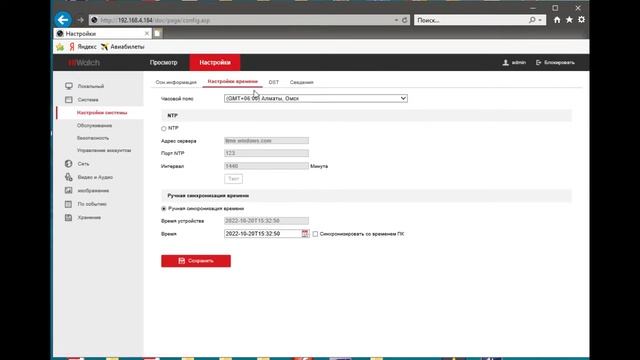Click the Сеть globe icon
The image size is (640, 360).
tap(68, 164)
